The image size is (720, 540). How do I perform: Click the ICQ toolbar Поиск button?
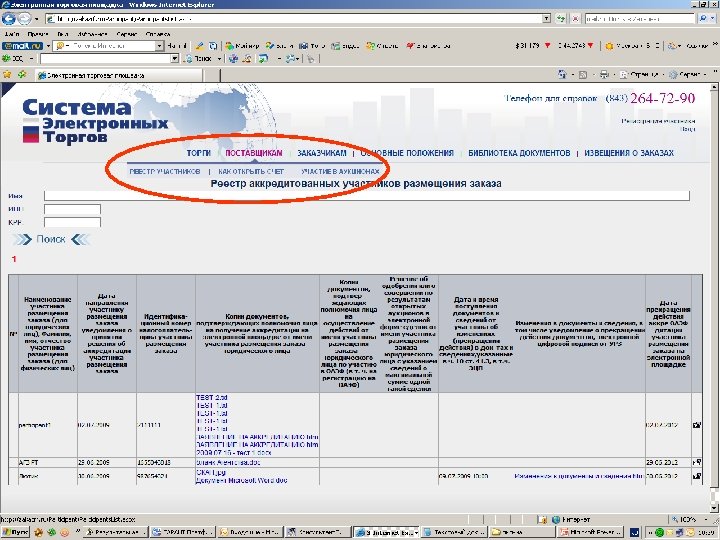(199, 59)
